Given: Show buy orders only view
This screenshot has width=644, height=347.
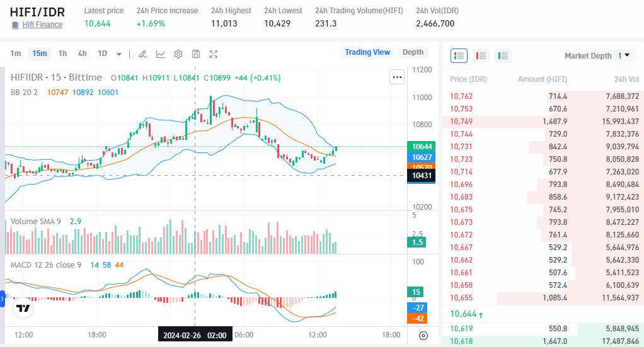Looking at the screenshot, I should click(503, 55).
